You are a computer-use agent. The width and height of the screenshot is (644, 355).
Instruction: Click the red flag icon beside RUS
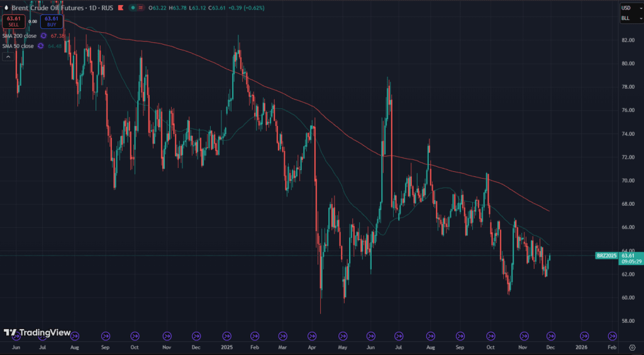(119, 8)
